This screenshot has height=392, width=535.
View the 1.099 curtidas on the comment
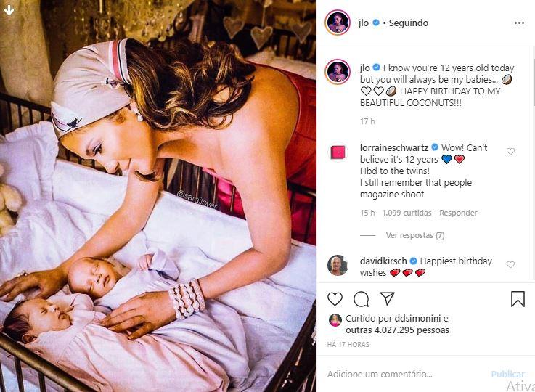point(407,213)
